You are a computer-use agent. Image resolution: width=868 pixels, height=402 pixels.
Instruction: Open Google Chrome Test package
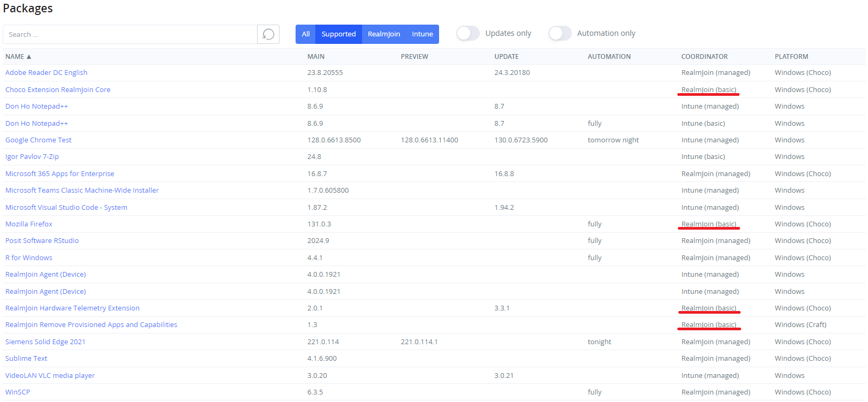click(x=39, y=140)
